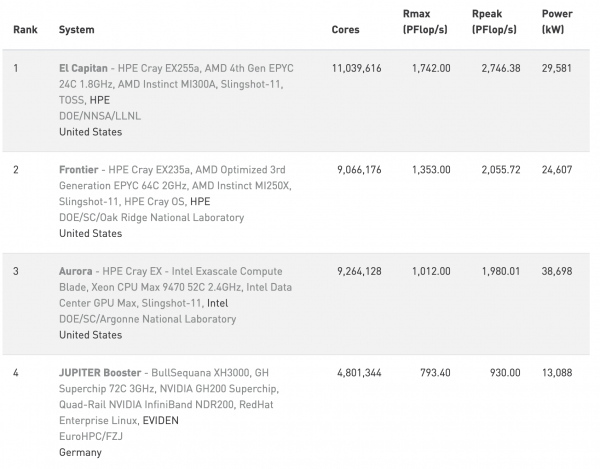Click the System column header

tap(77, 30)
